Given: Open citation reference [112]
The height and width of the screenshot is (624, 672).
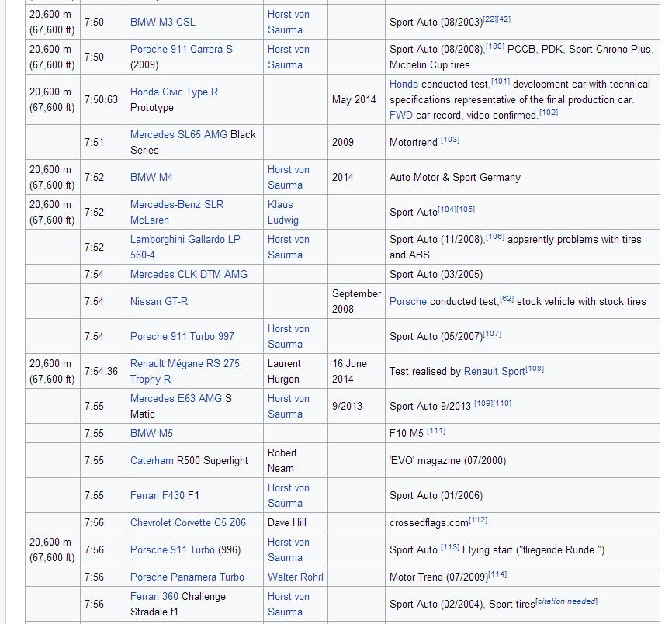Looking at the screenshot, I should tap(478, 520).
